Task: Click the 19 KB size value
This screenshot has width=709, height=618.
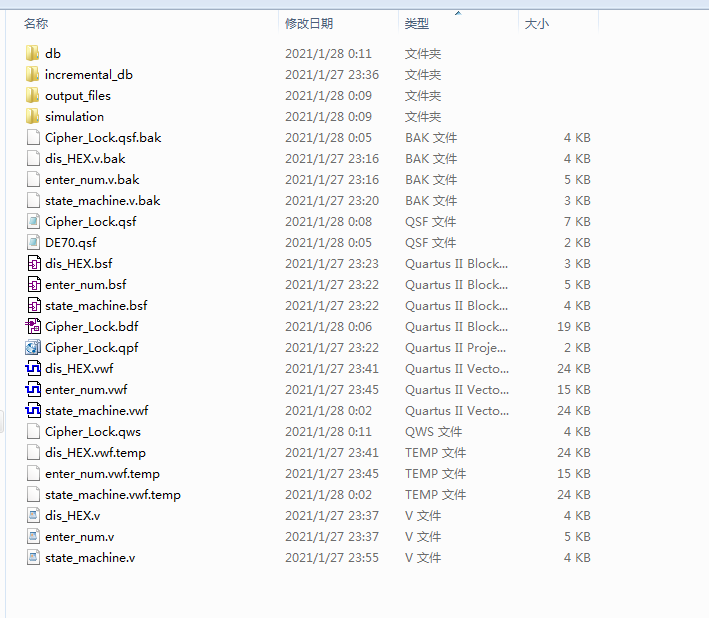Action: pyautogui.click(x=574, y=326)
